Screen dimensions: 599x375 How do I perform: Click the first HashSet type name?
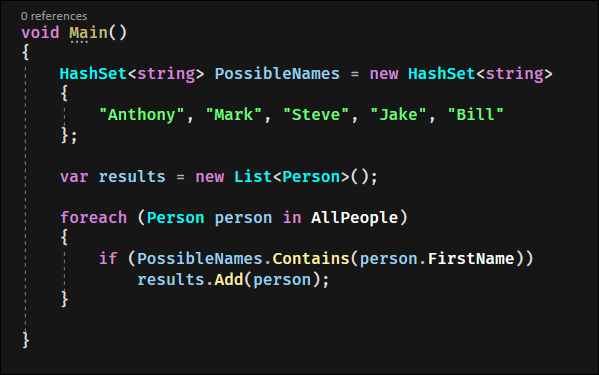click(x=93, y=74)
